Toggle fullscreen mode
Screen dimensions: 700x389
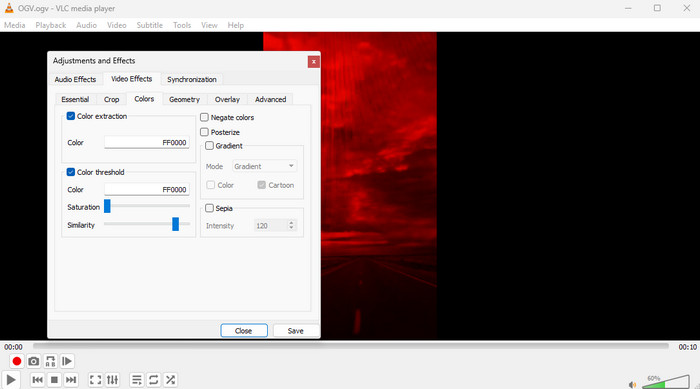(96, 380)
